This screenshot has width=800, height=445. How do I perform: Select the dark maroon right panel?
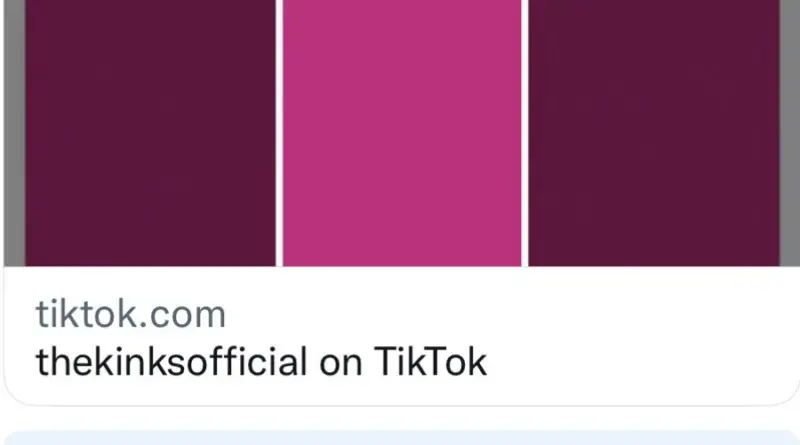[x=654, y=133]
